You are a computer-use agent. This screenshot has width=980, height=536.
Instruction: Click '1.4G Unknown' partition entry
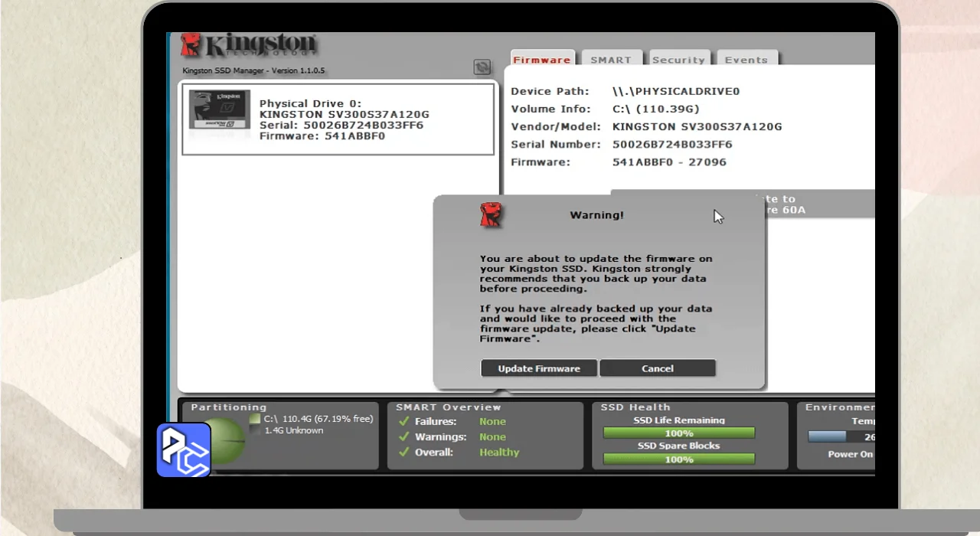tap(294, 430)
